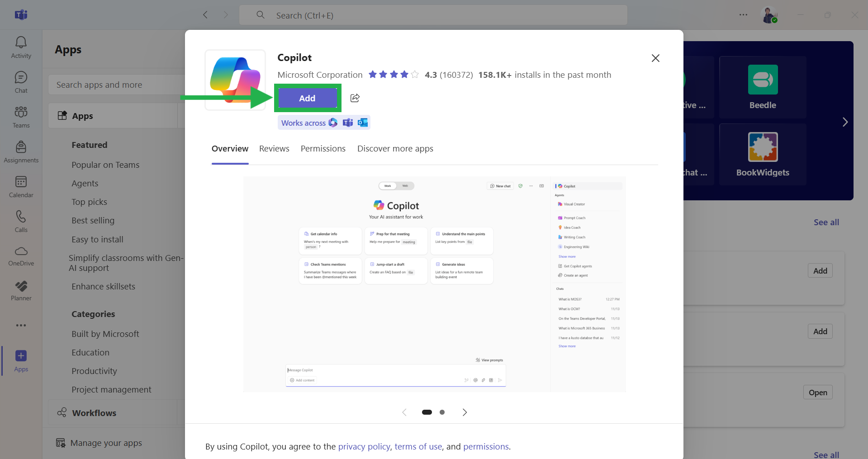This screenshot has height=459, width=868.
Task: Open the Activity feed in sidebar
Action: tap(21, 47)
